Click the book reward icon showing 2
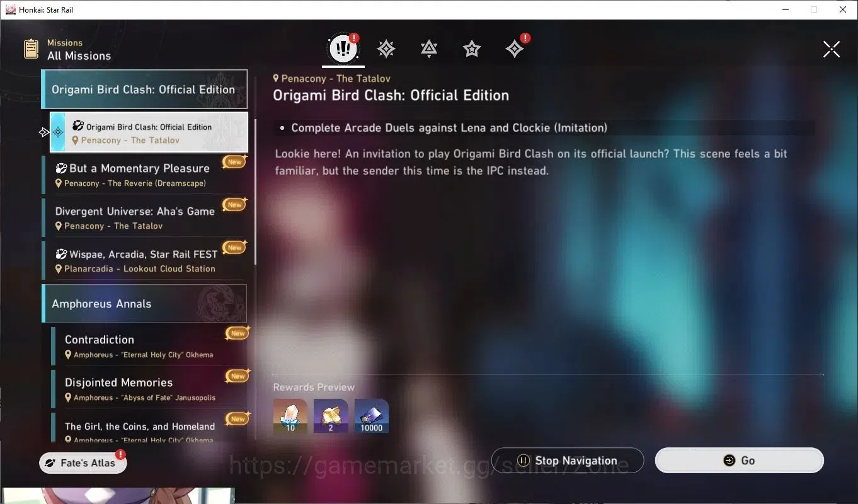Image resolution: width=858 pixels, height=504 pixels. coord(331,416)
